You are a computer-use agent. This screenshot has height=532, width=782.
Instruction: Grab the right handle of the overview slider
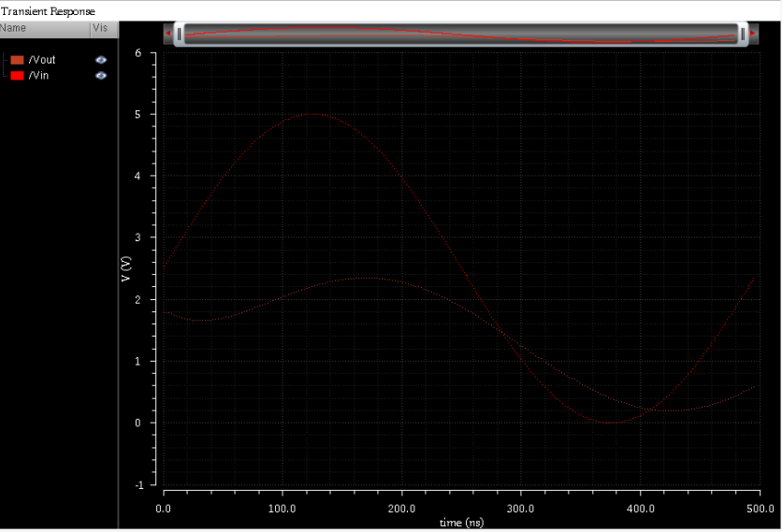pyautogui.click(x=743, y=34)
